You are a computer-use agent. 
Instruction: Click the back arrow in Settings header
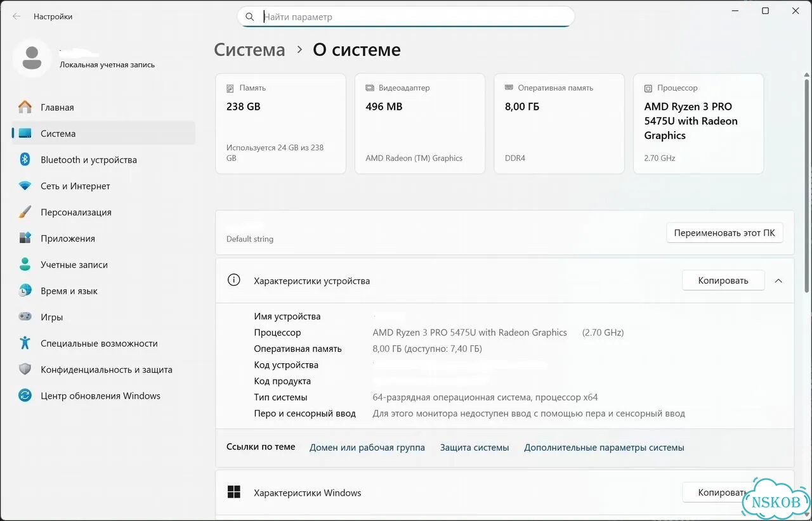[16, 16]
